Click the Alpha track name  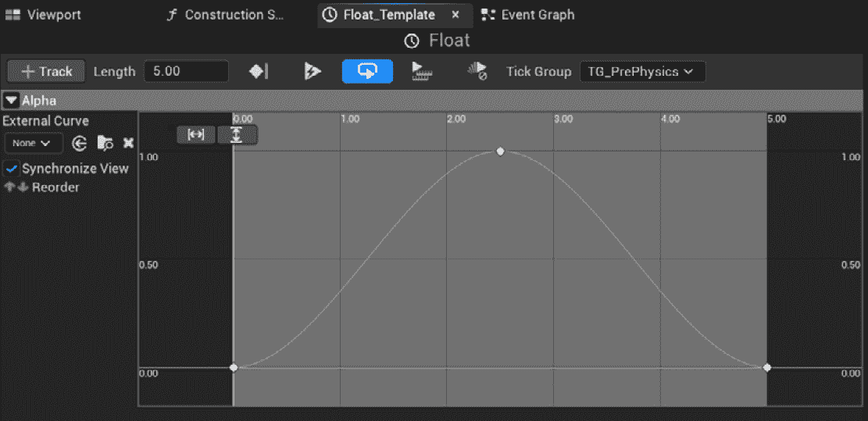(39, 101)
